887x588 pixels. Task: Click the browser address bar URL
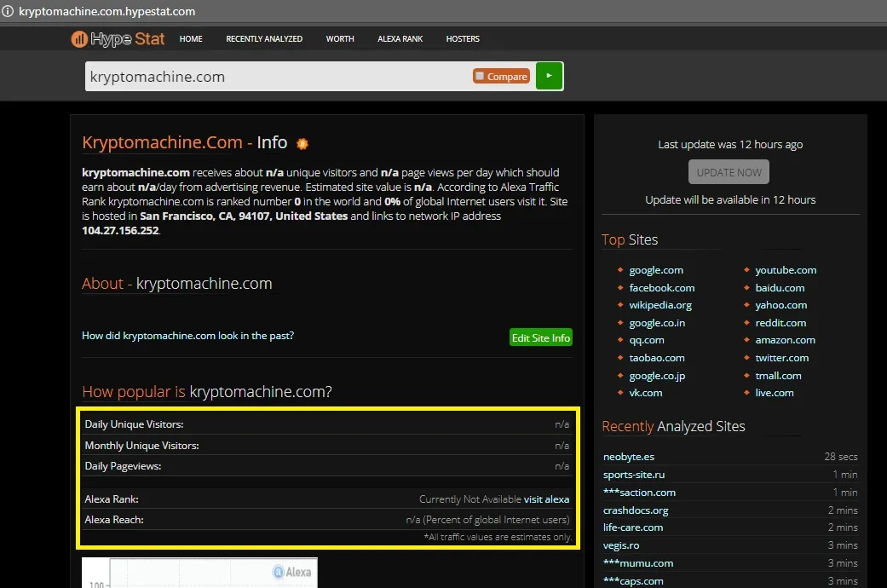tap(107, 11)
